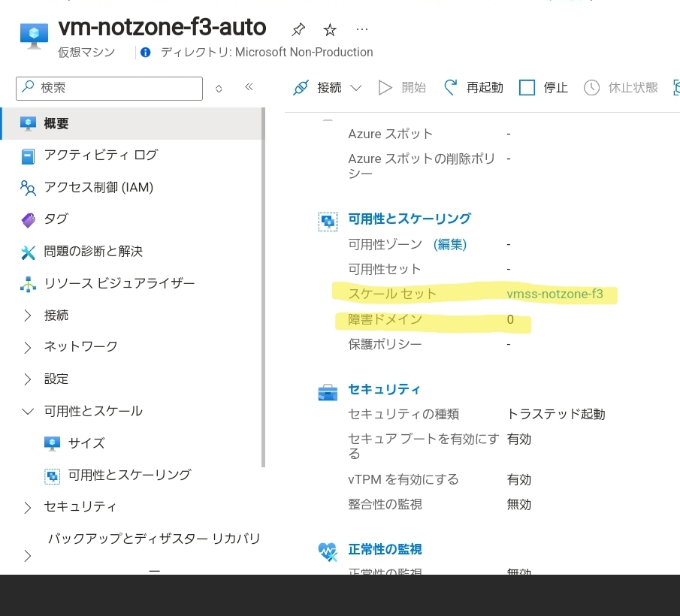Click the 再起動 button label

[x=485, y=88]
